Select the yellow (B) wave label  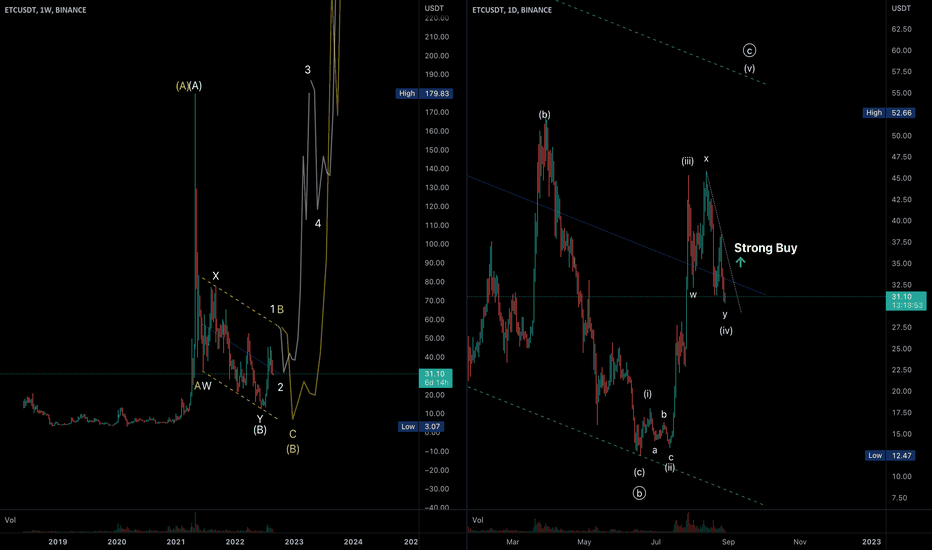coord(293,449)
